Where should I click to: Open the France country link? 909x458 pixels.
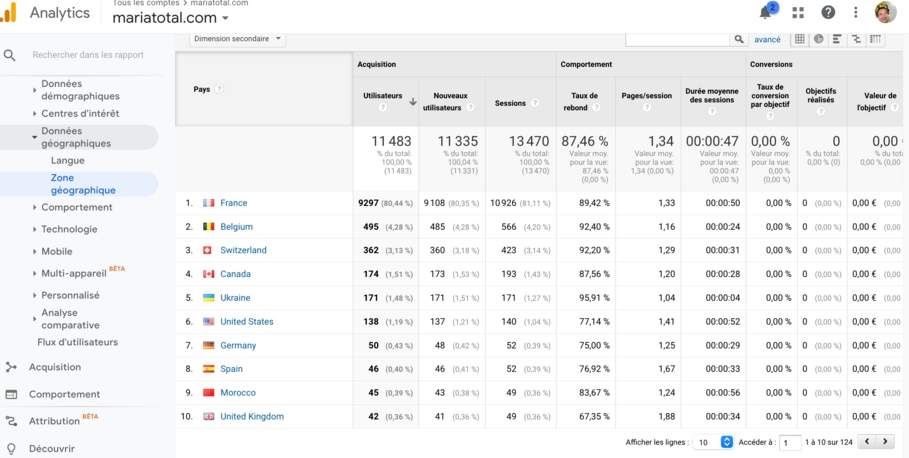[x=233, y=203]
